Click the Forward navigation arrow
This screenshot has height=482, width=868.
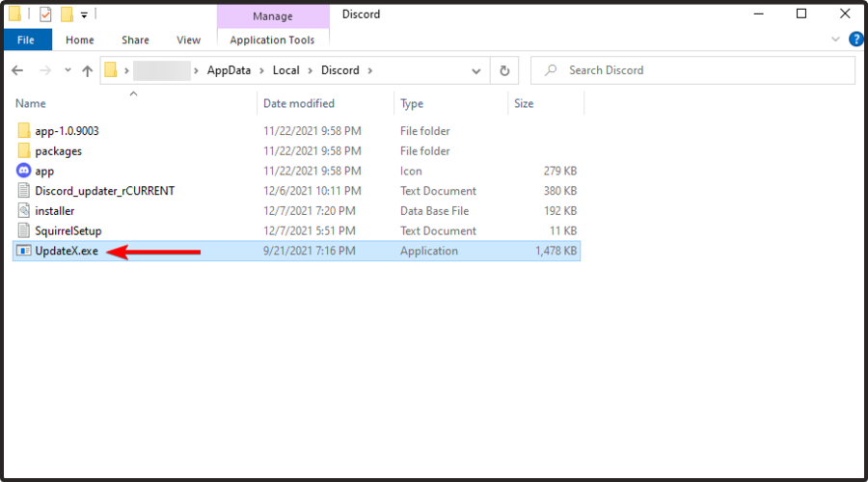coord(45,70)
